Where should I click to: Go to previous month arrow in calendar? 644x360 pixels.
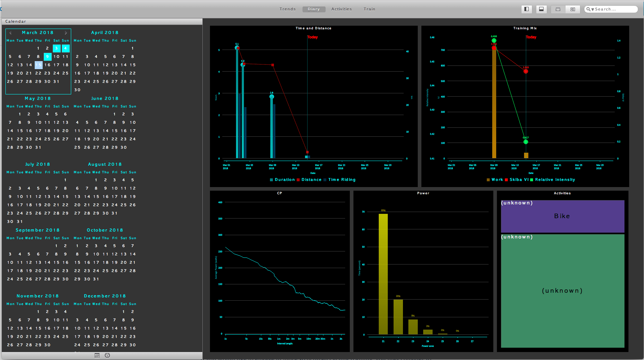(10, 33)
